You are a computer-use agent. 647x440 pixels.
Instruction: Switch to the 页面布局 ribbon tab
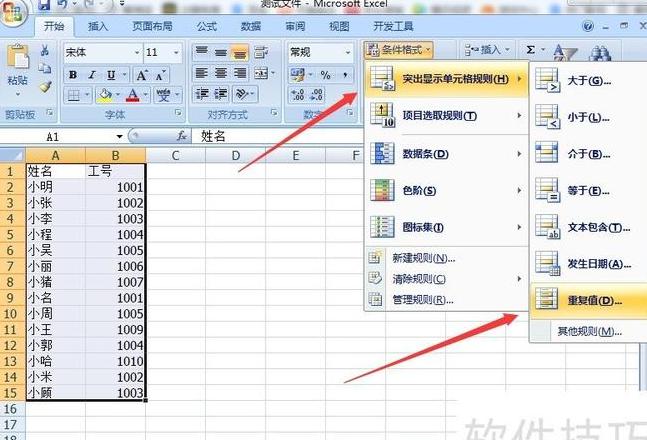pyautogui.click(x=152, y=26)
